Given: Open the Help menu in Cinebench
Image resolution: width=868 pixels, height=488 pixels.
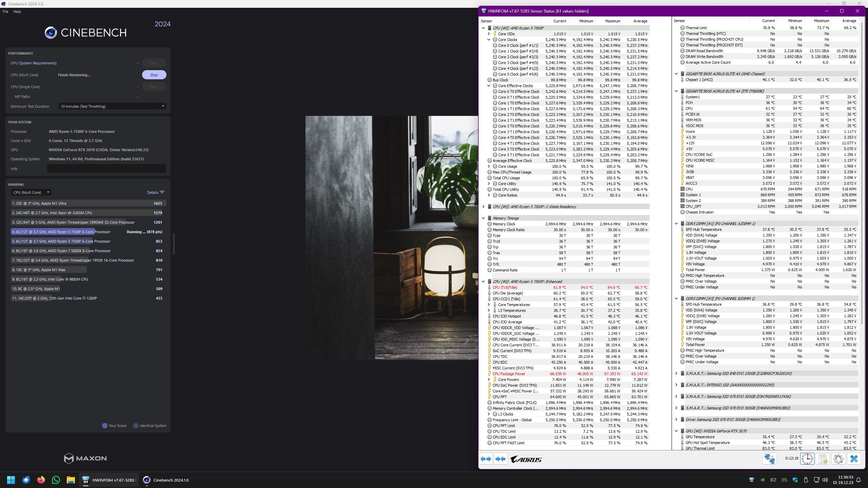Looking at the screenshot, I should coord(17,12).
